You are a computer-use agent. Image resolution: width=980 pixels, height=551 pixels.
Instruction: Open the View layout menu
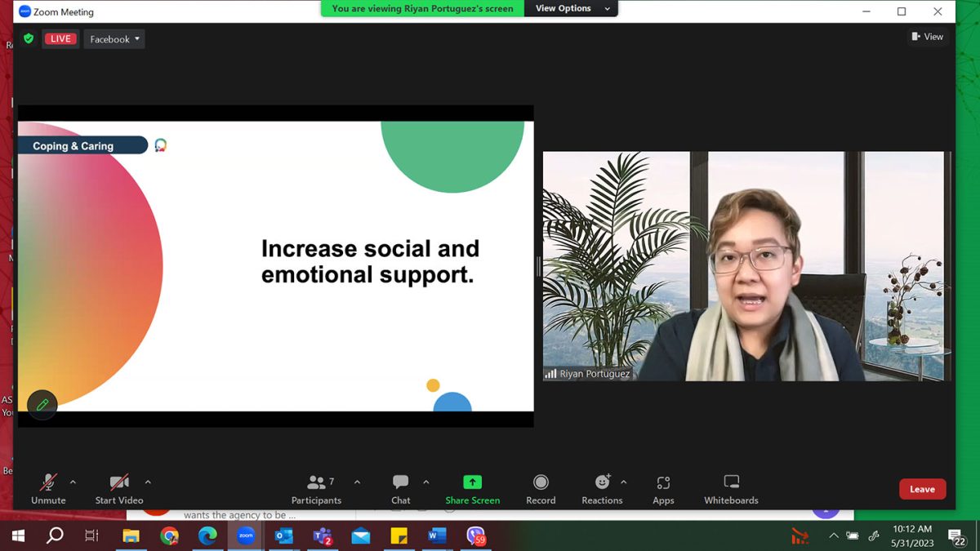[927, 37]
